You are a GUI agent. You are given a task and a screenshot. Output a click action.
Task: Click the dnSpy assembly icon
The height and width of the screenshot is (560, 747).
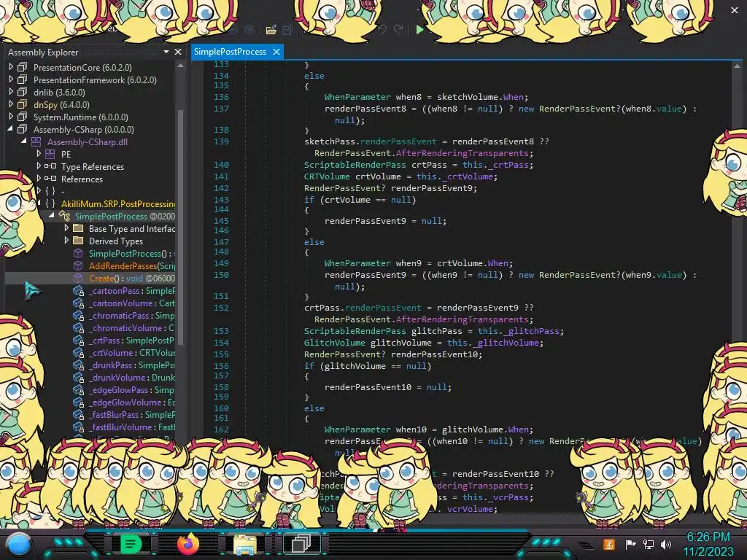[23, 104]
